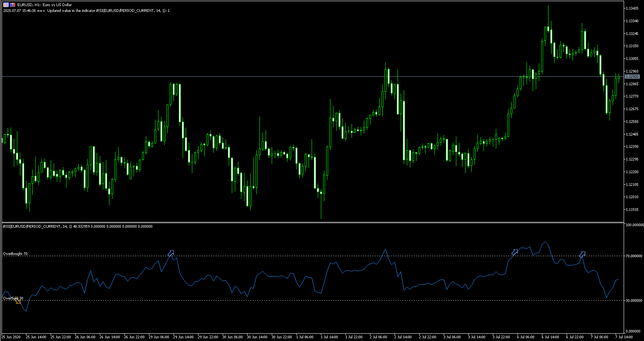Click the 25 Jun 2020 date label
644x341 pixels.
[x=11, y=337]
